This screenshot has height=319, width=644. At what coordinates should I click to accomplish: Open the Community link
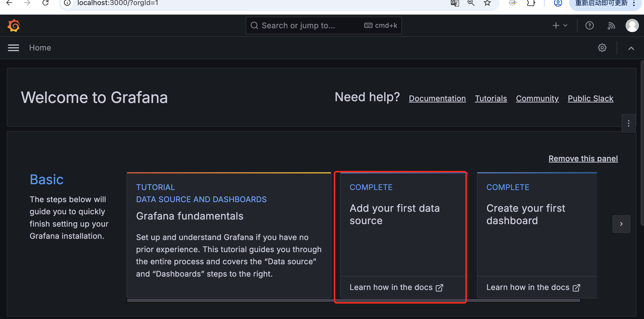(537, 98)
